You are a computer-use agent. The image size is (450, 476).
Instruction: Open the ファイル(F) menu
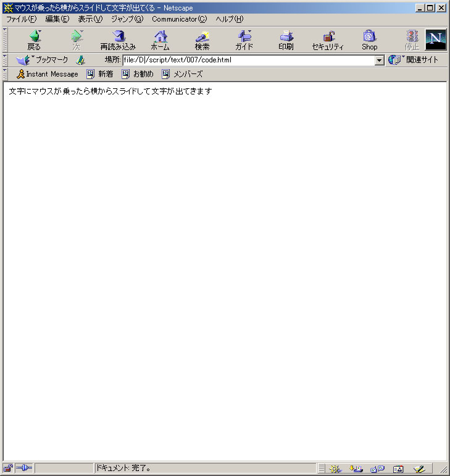(22, 19)
